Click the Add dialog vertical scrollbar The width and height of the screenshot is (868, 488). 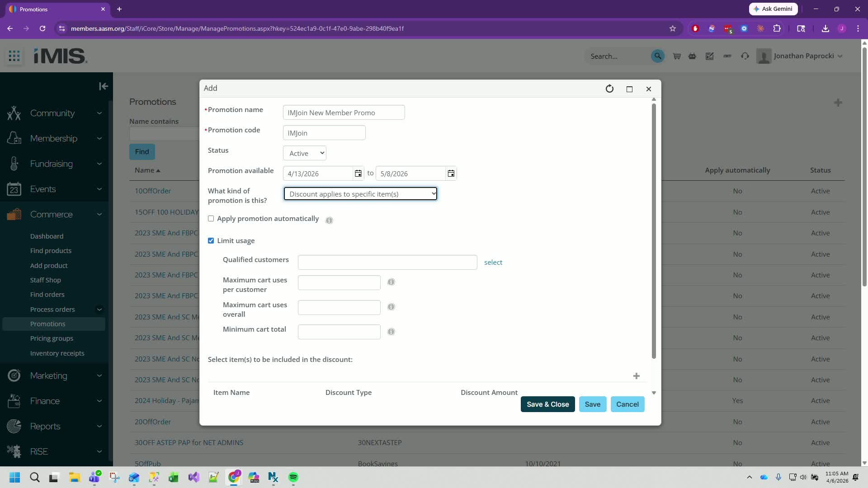tap(654, 231)
